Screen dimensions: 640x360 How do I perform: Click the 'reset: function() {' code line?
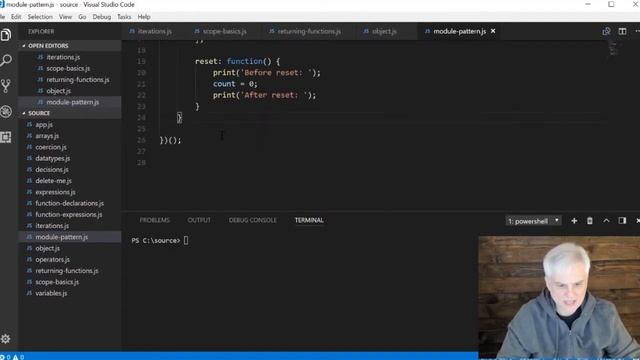click(238, 61)
